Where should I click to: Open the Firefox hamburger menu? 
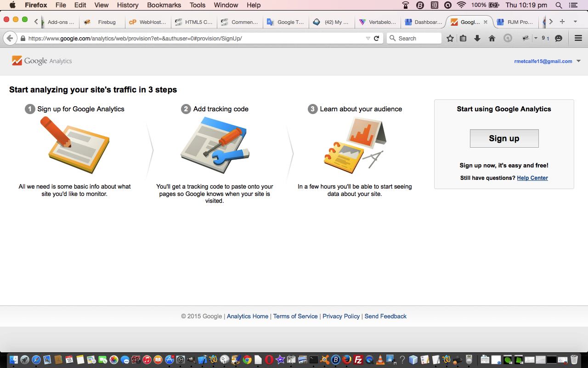(578, 38)
